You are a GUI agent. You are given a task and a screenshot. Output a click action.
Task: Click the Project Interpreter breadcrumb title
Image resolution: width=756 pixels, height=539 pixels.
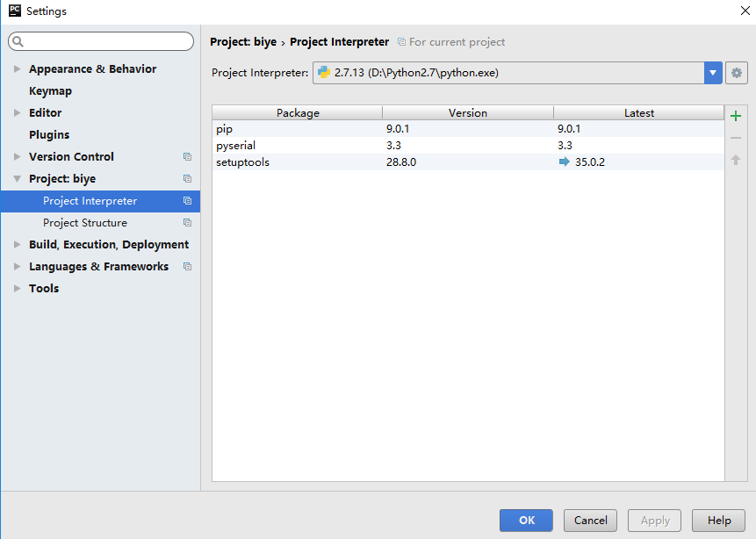tap(339, 42)
